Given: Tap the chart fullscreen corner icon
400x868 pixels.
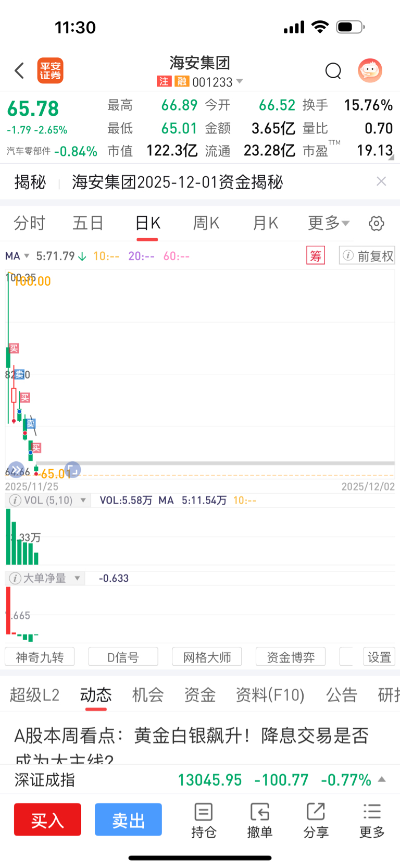Looking at the screenshot, I should tap(72, 470).
